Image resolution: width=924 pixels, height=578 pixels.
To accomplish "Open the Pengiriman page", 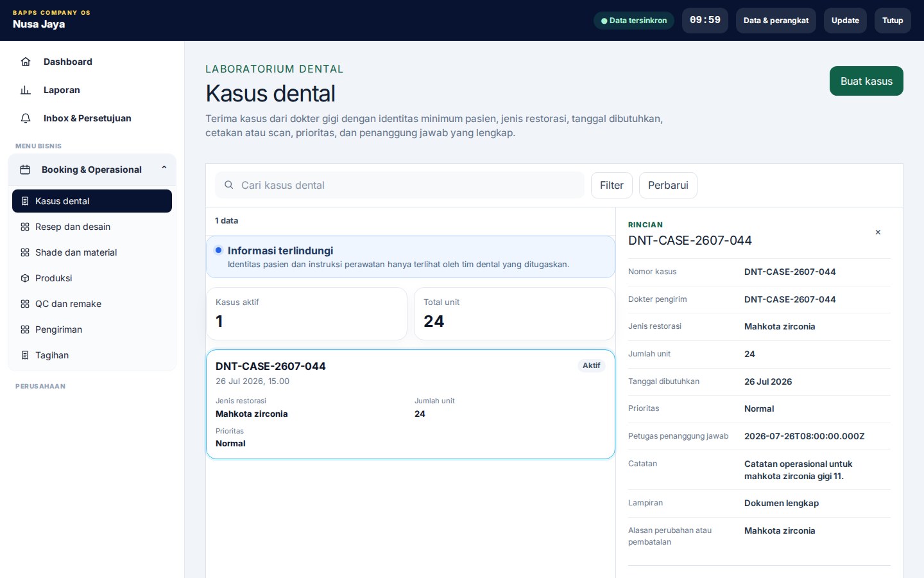I will pos(92,329).
